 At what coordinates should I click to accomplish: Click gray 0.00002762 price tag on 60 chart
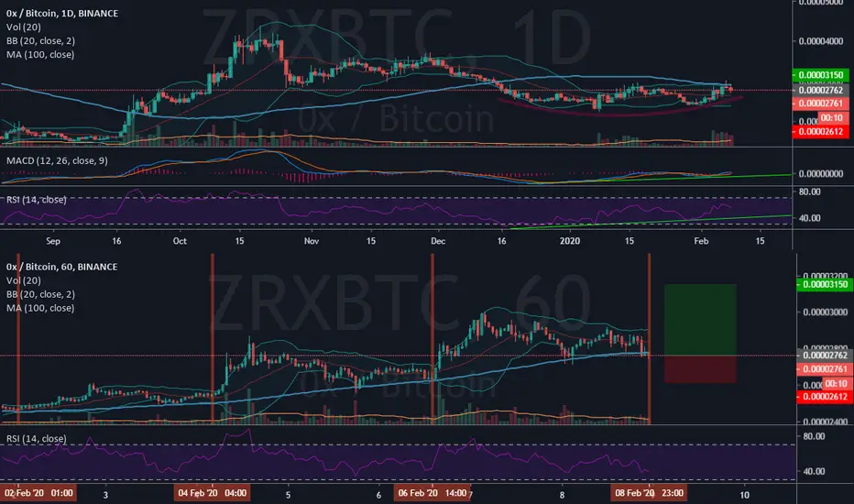(x=825, y=356)
